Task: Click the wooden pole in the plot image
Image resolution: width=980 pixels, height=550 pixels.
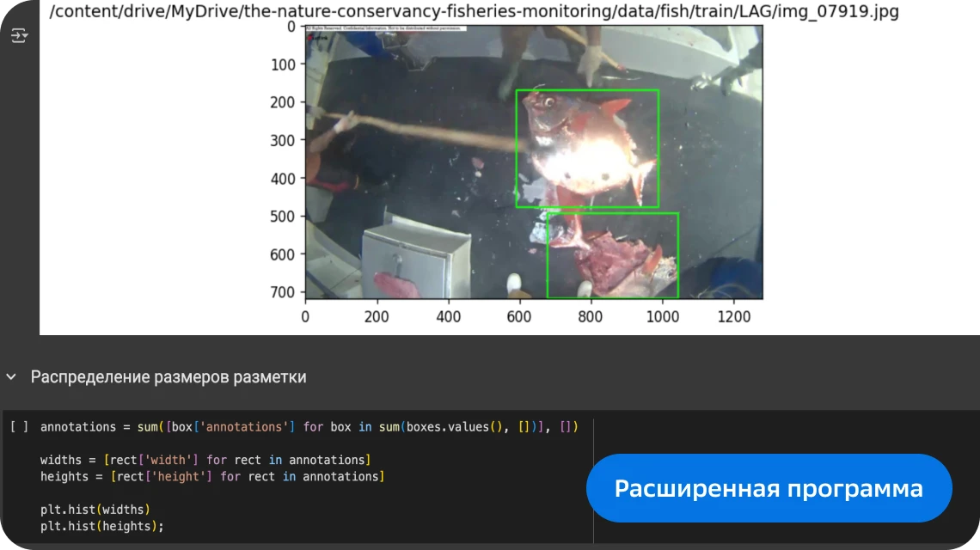Action: [x=430, y=131]
